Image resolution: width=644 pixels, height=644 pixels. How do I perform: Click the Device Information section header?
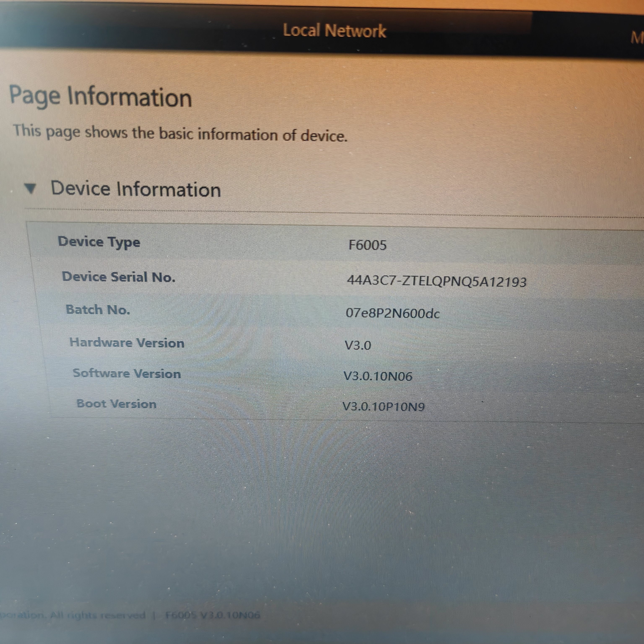coord(135,189)
